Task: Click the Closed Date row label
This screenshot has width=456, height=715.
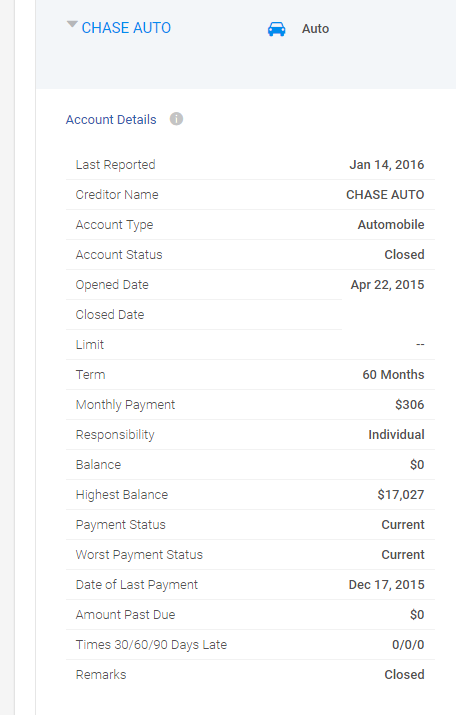Action: [x=110, y=315]
